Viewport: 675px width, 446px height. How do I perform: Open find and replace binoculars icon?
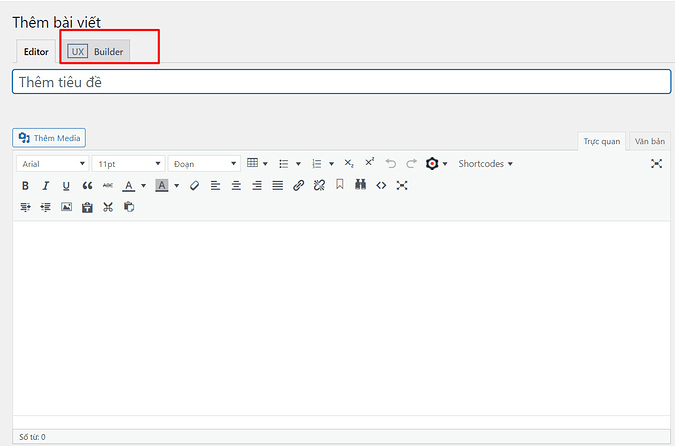360,186
